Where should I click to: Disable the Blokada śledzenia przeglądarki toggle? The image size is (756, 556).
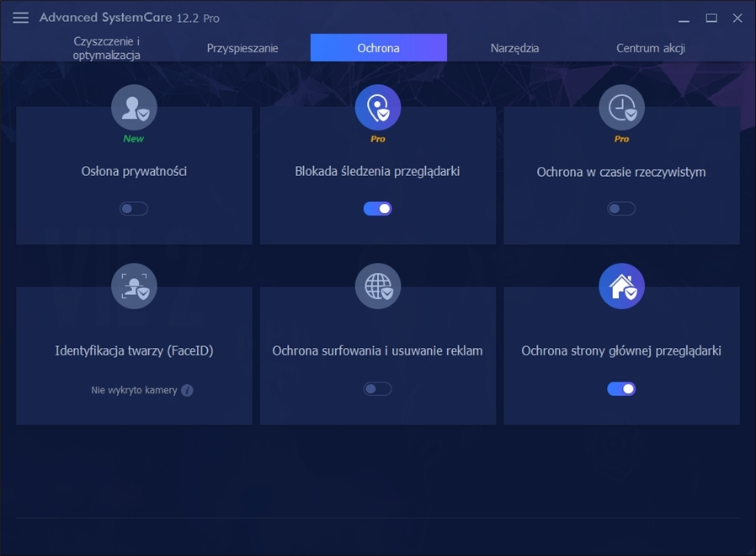(x=377, y=208)
